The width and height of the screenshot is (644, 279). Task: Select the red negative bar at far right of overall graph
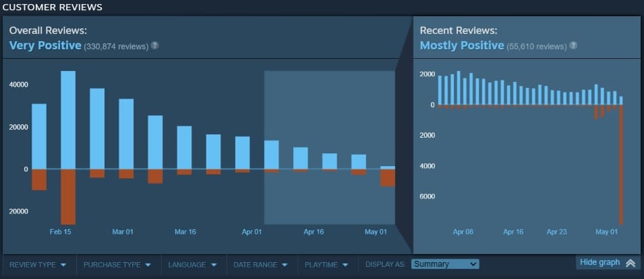[x=388, y=178]
